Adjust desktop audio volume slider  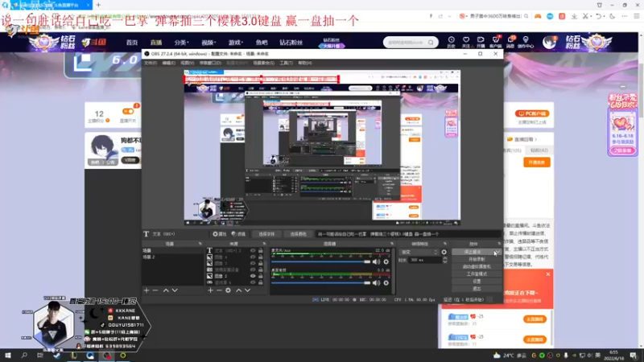point(320,283)
